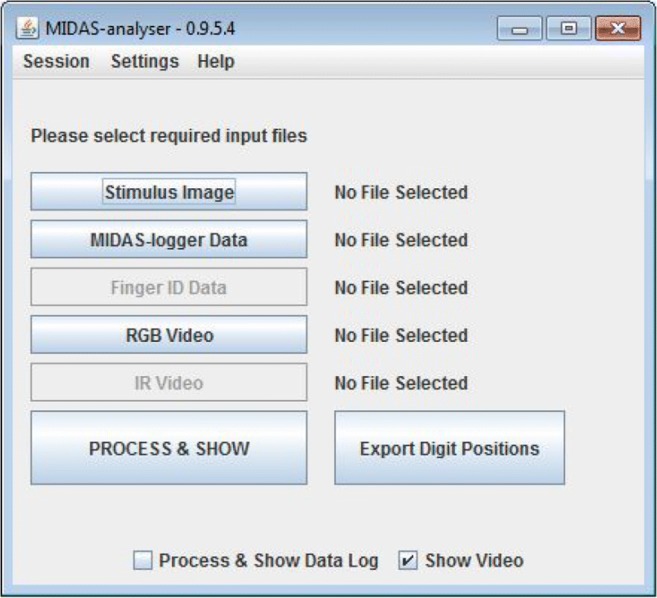Click 'No File Selected' beside MIDAS-logger Data

click(x=401, y=240)
